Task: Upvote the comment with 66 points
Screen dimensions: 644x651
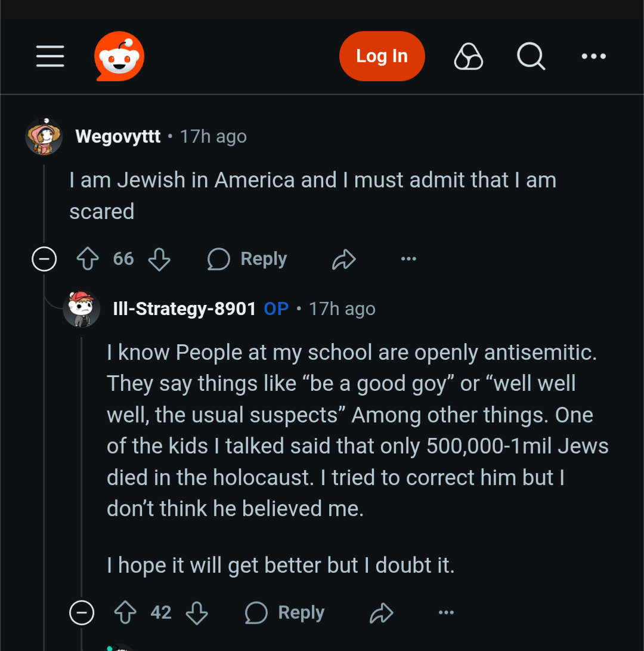Action: (x=88, y=259)
